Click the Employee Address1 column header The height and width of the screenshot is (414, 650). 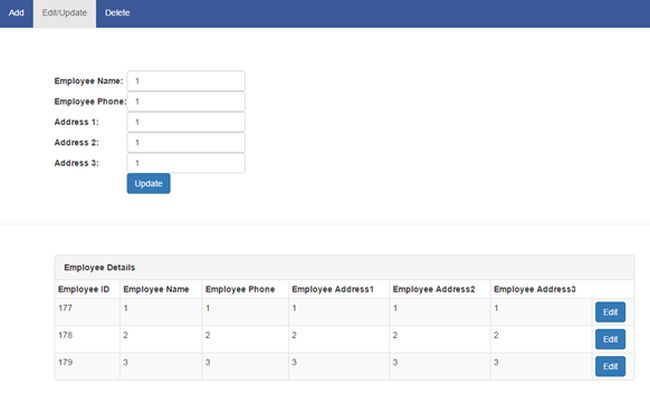coord(332,289)
